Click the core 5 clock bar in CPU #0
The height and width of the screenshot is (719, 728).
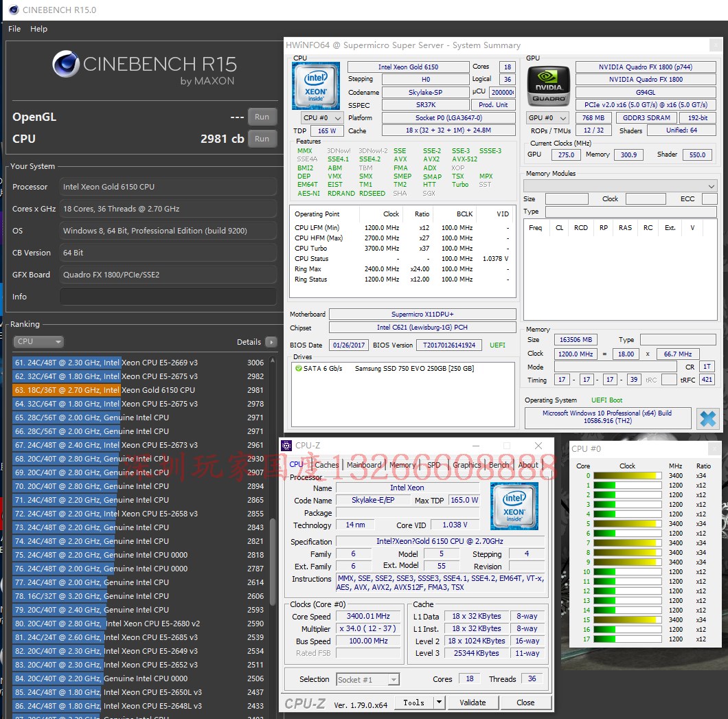(x=627, y=523)
